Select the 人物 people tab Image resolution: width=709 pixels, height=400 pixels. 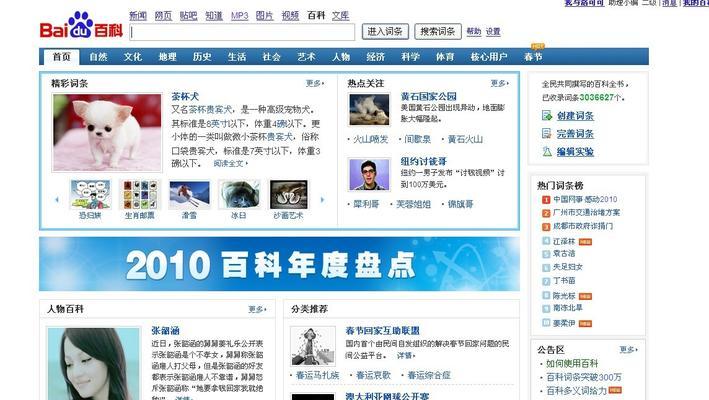click(x=341, y=57)
